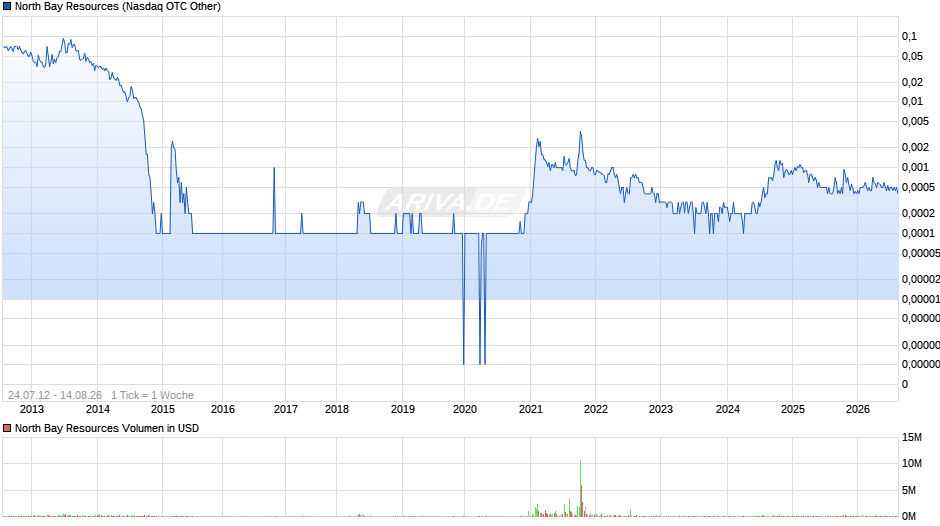
Task: Click the 0,001 price axis value
Action: tap(915, 167)
